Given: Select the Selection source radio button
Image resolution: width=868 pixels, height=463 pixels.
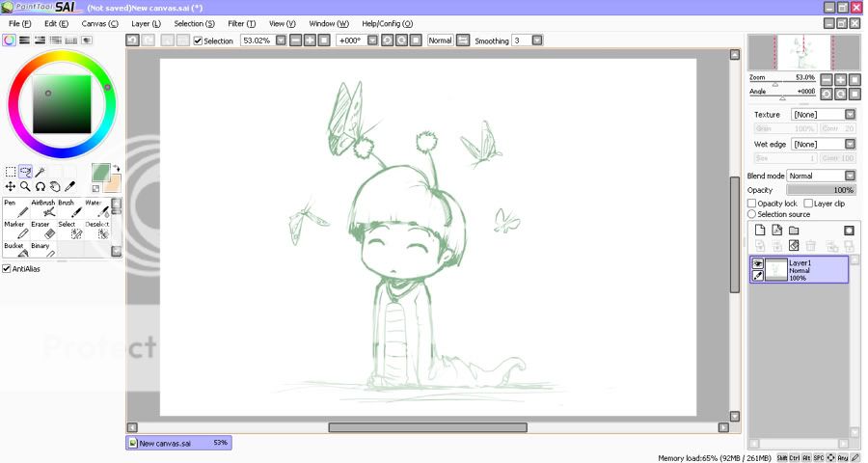Looking at the screenshot, I should tap(752, 214).
